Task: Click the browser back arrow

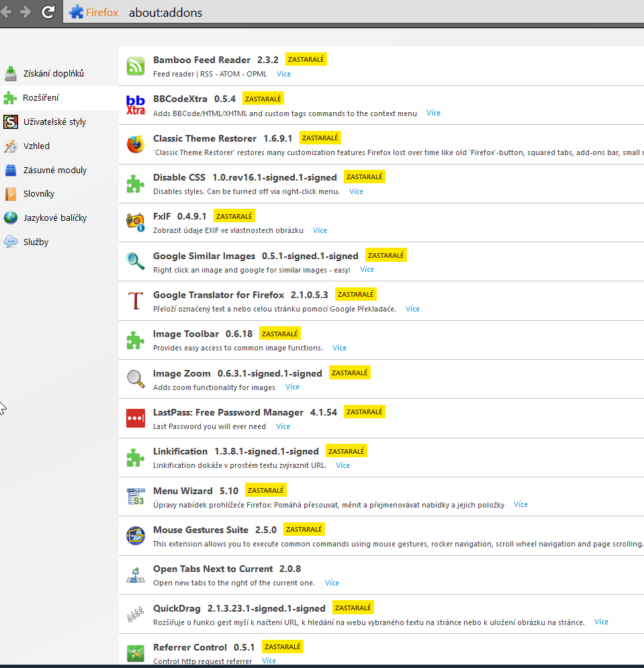Action: (5, 12)
